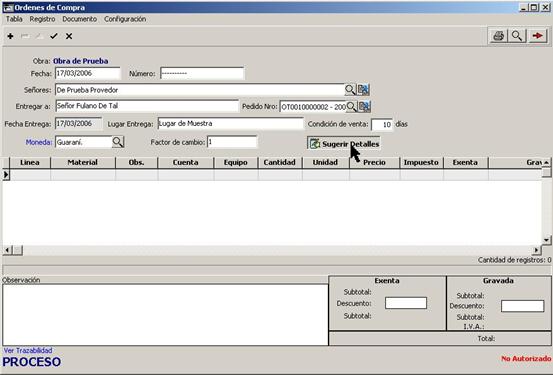Viewport: 553px width, 375px height.
Task: Search supplier beside Señores field
Action: tap(350, 90)
